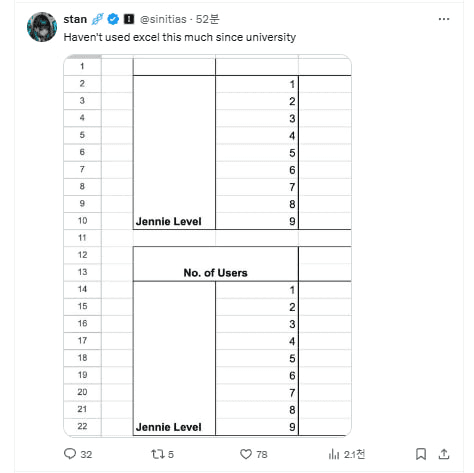This screenshot has height=473, width=474.
Task: Open stan's profile avatar
Action: (x=42, y=27)
